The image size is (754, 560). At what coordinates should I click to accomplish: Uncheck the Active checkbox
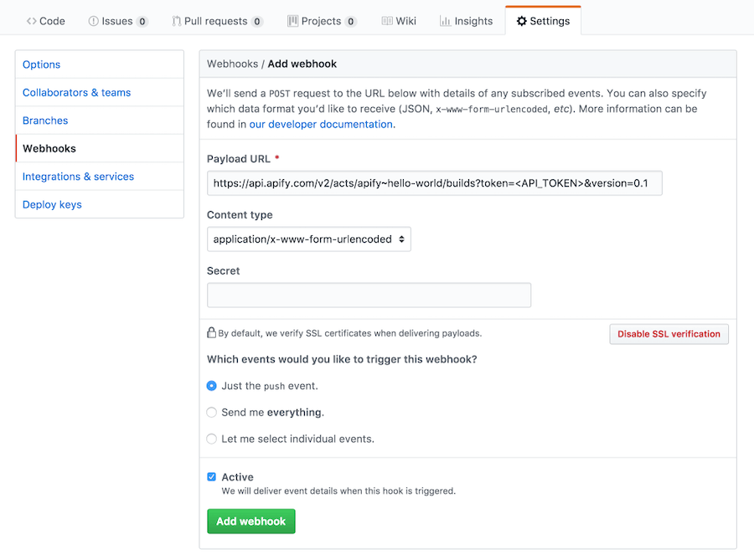click(211, 476)
